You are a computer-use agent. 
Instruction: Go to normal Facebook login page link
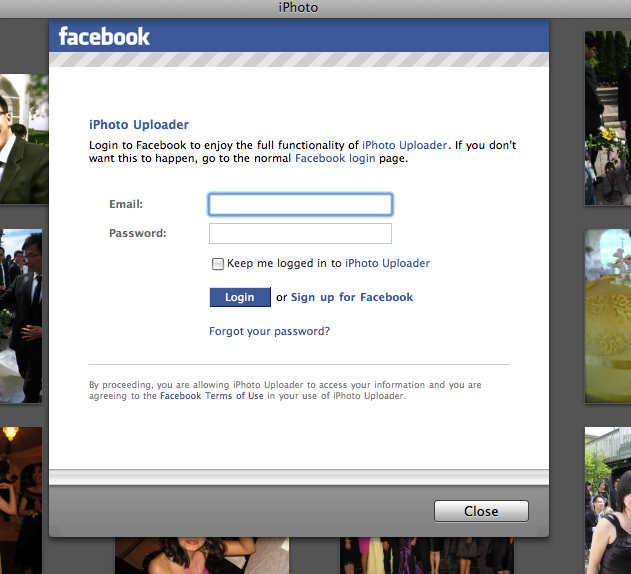(x=335, y=158)
